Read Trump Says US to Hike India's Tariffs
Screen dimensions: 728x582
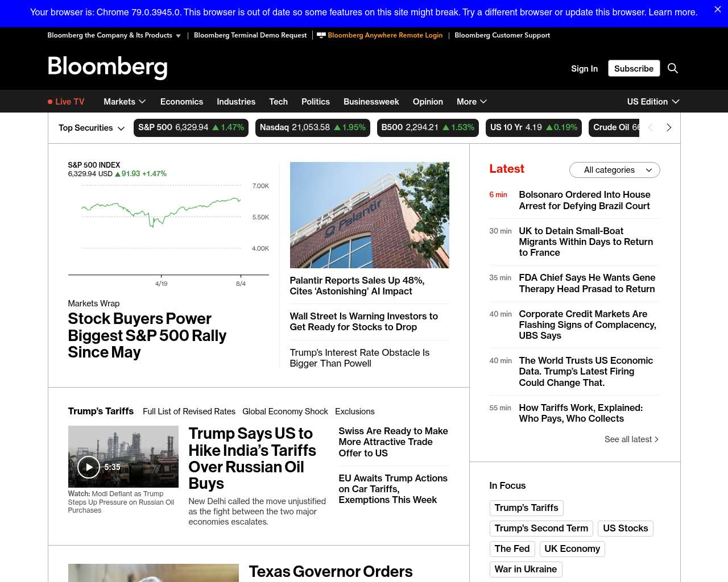coord(253,458)
